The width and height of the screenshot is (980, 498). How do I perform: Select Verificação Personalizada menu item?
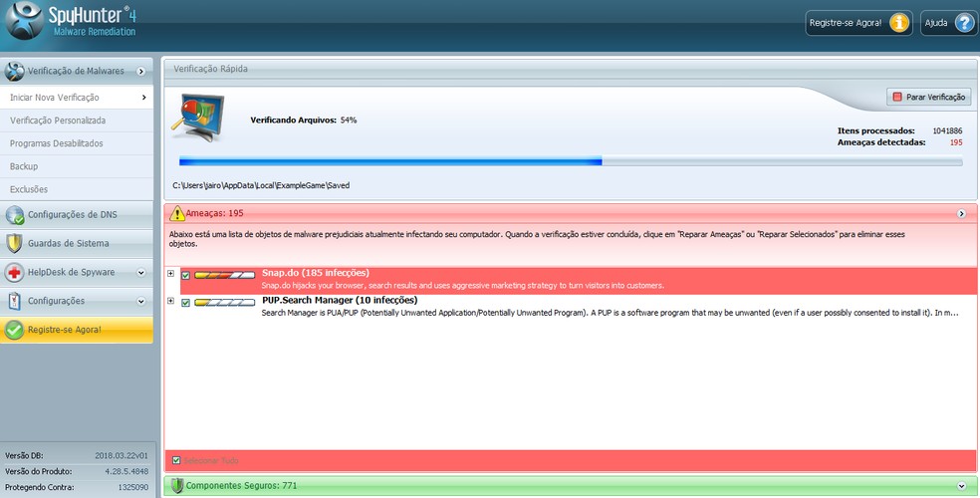click(77, 121)
